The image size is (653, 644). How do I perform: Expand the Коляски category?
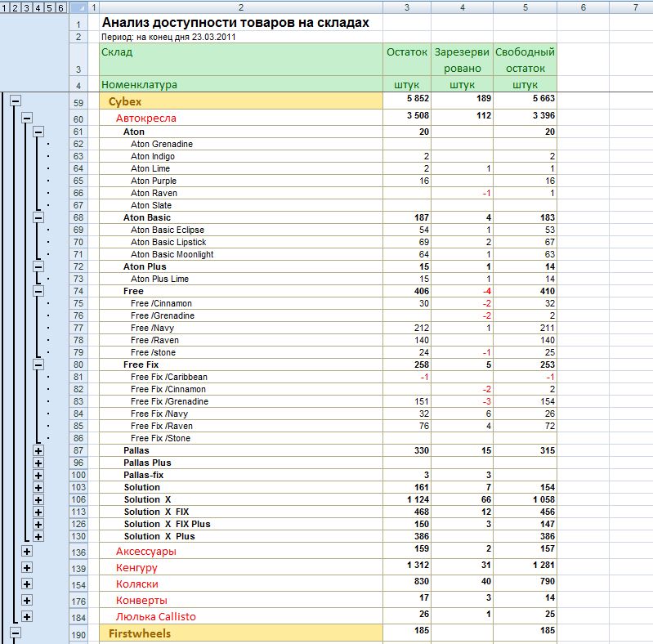coord(27,584)
